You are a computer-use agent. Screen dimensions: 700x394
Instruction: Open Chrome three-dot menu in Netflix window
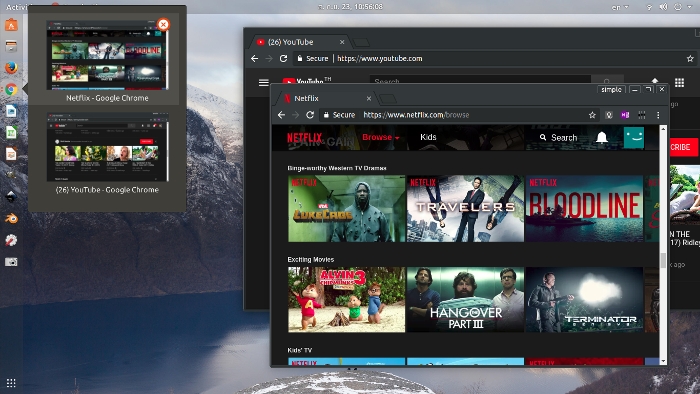[658, 115]
